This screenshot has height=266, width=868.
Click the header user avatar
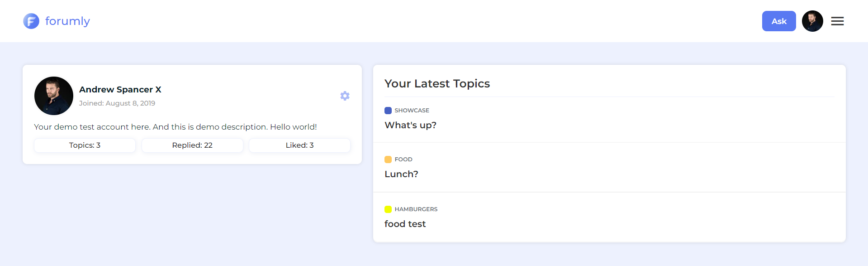[812, 21]
